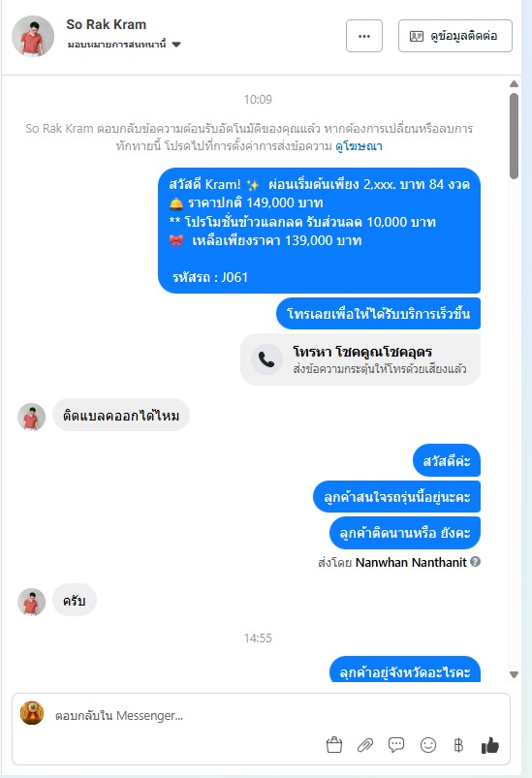Image resolution: width=532 pixels, height=778 pixels.
Task: Click the So Rak Kram name heading
Action: (107, 24)
